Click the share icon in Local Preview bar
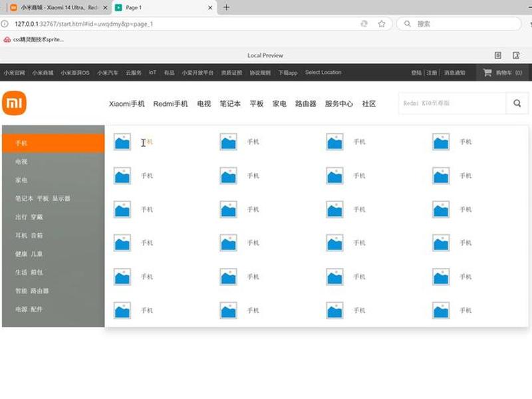The image size is (532, 399). pos(516,55)
